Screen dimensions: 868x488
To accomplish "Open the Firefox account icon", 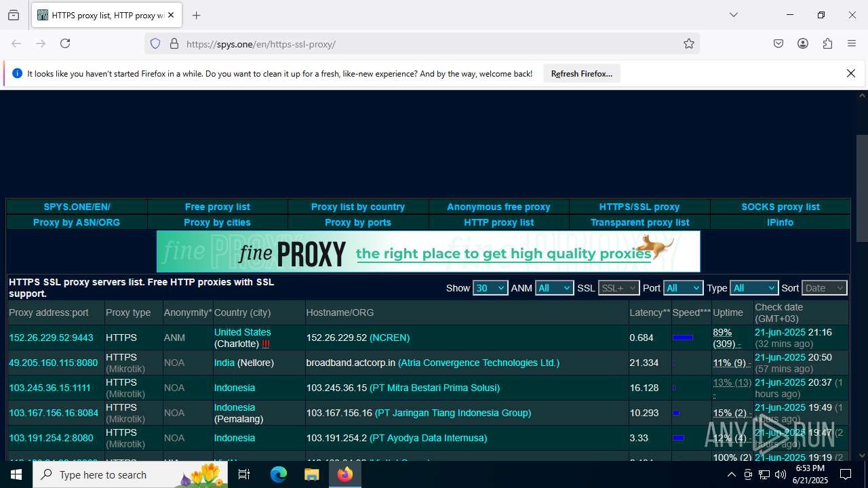I will coord(803,43).
